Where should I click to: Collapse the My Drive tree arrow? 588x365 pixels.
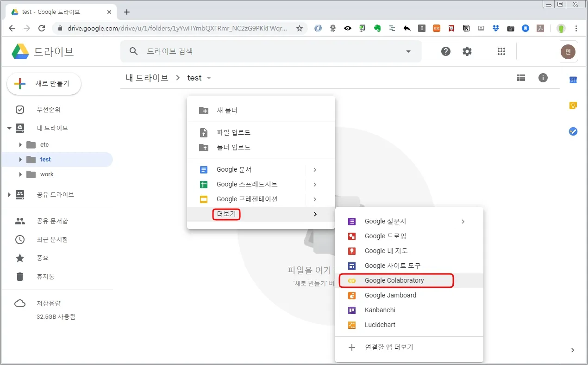coord(9,128)
